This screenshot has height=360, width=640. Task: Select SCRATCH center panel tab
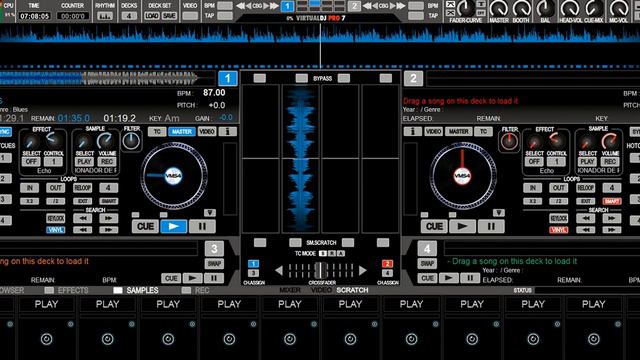click(352, 290)
